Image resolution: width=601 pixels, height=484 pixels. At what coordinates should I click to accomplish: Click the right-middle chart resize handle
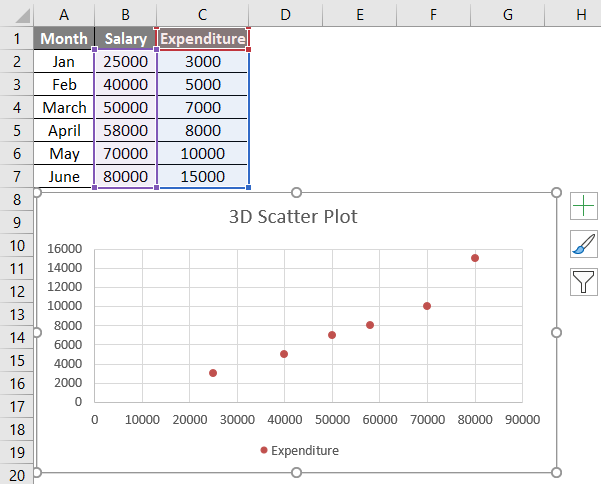pyautogui.click(x=557, y=332)
